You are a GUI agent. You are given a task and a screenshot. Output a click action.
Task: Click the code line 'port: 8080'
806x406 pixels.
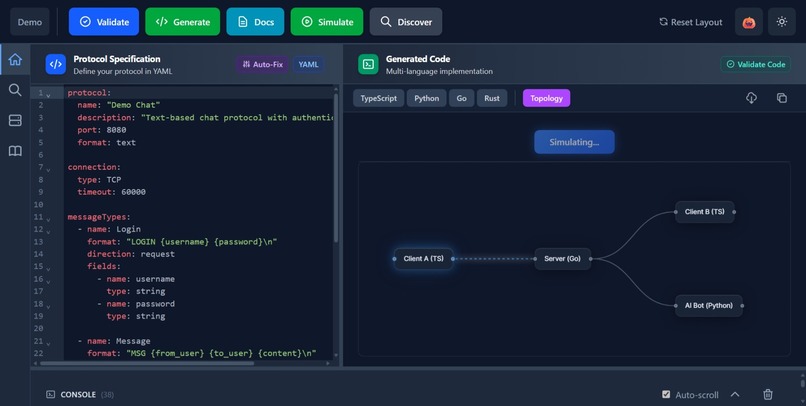[x=102, y=130]
